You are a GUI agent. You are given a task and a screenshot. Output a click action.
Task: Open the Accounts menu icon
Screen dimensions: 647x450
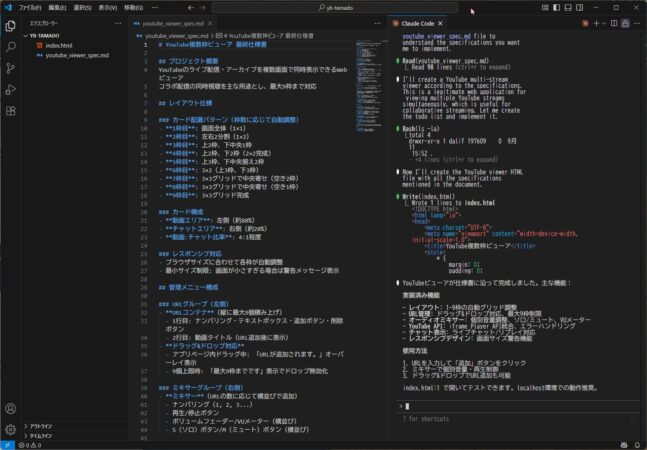click(x=10, y=408)
